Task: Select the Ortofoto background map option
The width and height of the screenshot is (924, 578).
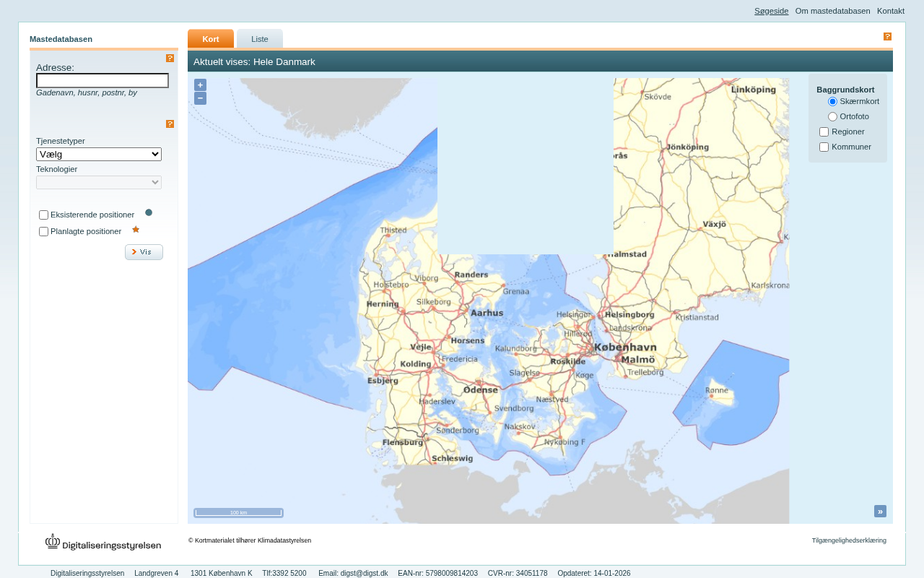Action: tap(832, 117)
